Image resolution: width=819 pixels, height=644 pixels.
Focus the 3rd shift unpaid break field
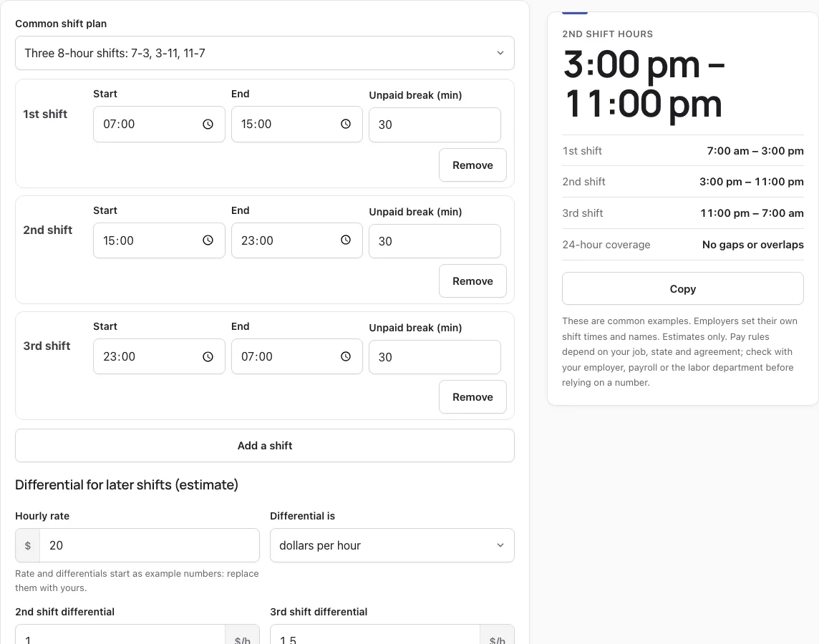click(435, 357)
